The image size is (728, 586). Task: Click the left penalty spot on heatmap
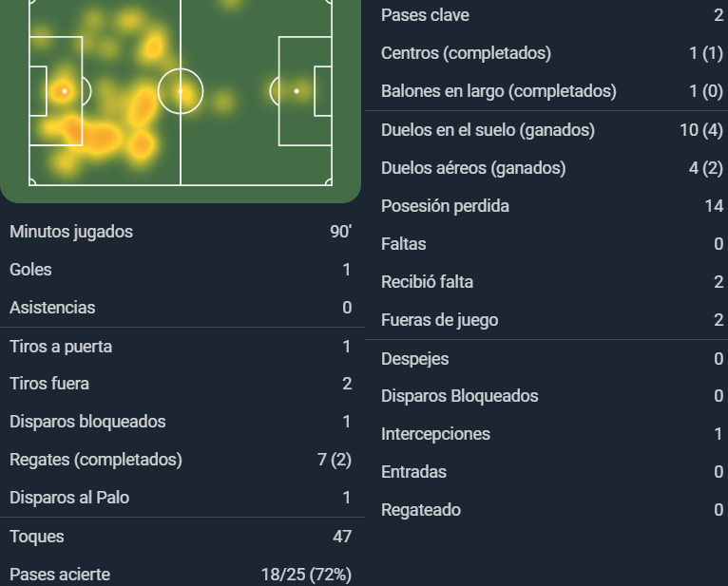[x=65, y=91]
